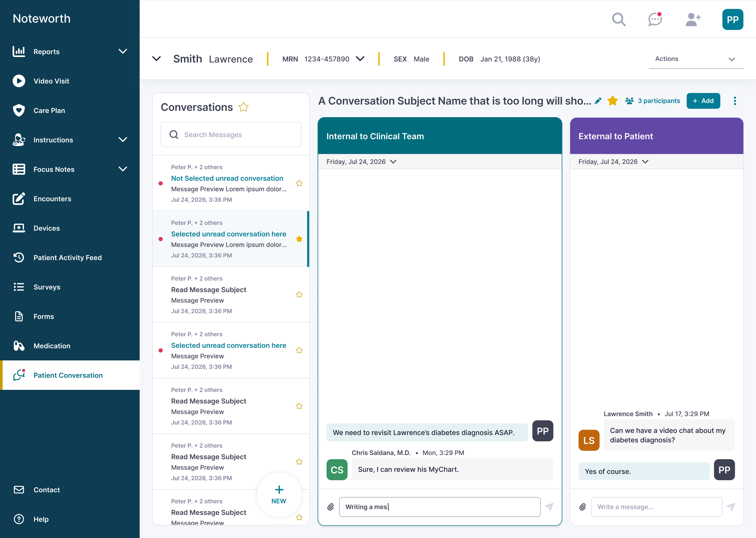The image size is (756, 538).
Task: Star the first Read Message Subject conversation
Action: tap(299, 294)
